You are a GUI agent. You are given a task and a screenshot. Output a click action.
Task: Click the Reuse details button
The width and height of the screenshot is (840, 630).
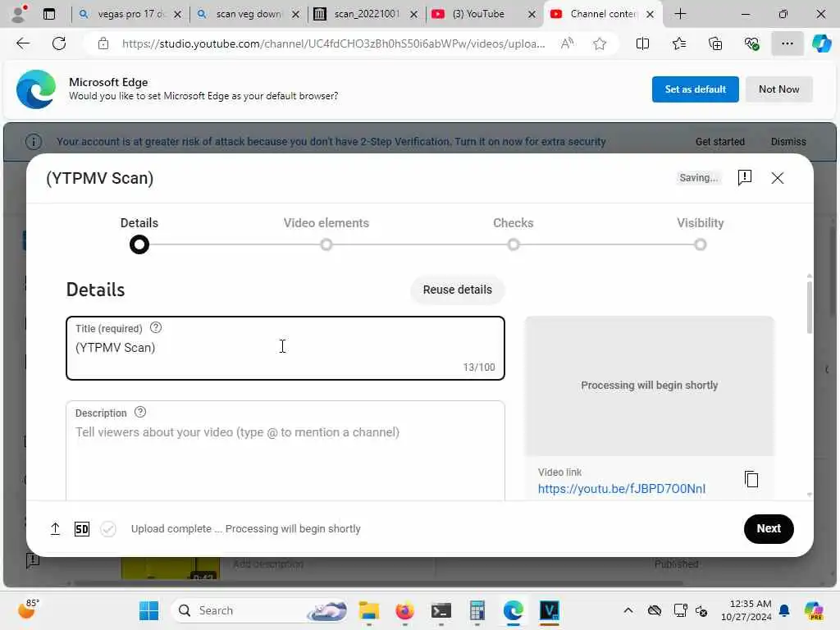[458, 290]
